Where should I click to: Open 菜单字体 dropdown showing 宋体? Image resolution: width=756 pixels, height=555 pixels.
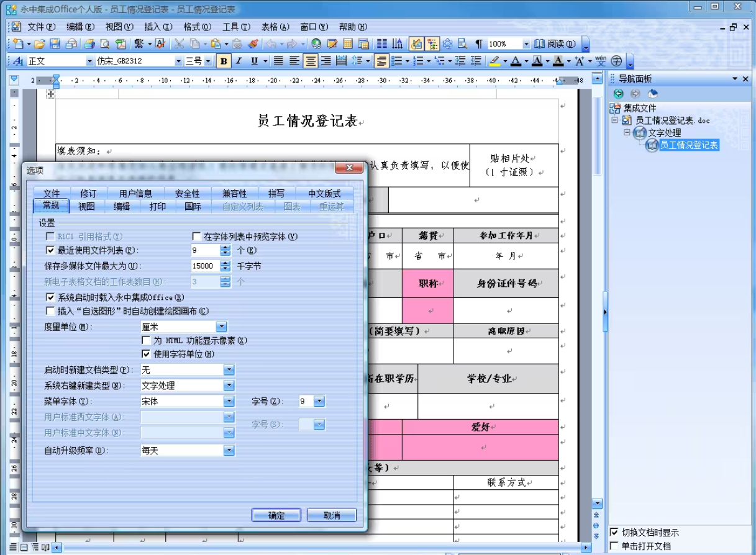[x=229, y=402]
